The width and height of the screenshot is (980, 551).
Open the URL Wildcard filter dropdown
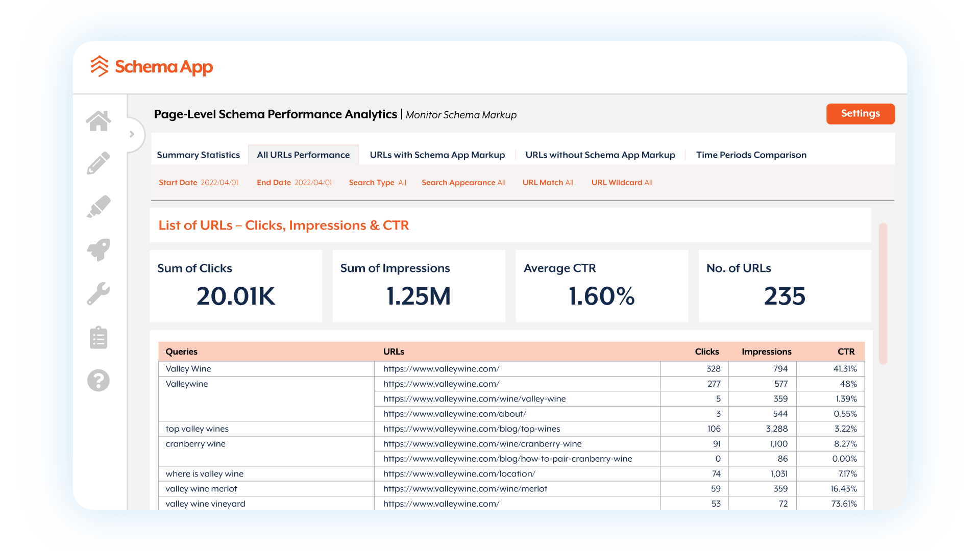pos(622,182)
